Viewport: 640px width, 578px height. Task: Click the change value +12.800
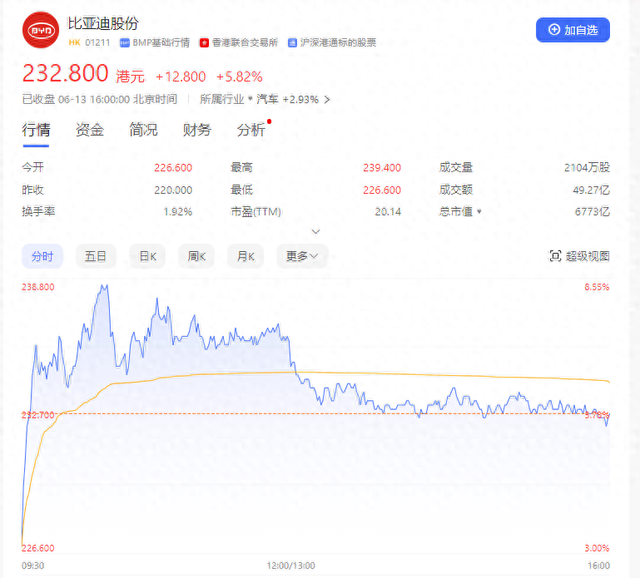pyautogui.click(x=180, y=77)
